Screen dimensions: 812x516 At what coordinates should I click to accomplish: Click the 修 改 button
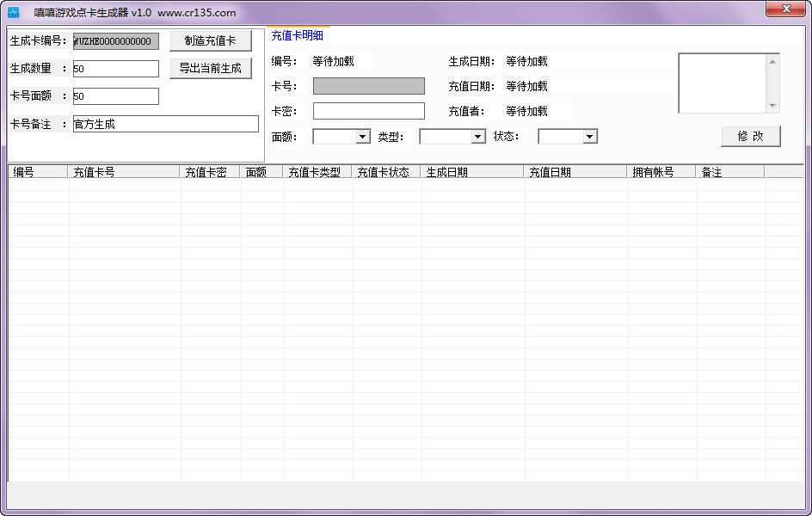(x=750, y=136)
